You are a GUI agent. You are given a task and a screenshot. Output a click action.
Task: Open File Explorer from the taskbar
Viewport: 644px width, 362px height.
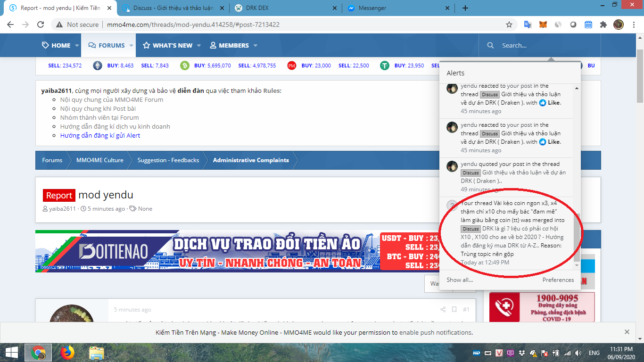[97, 352]
